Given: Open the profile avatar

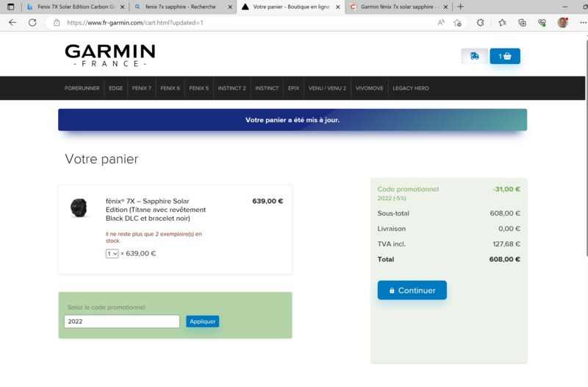Looking at the screenshot, I should [x=562, y=23].
